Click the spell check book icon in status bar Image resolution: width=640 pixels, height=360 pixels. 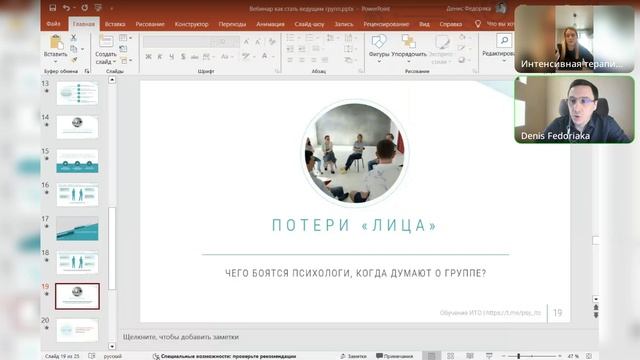pos(92,356)
